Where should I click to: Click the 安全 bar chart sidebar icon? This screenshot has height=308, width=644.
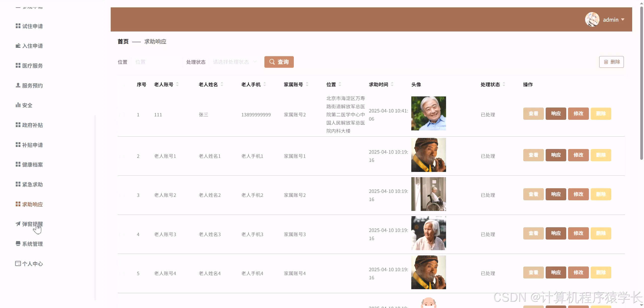pyautogui.click(x=18, y=105)
